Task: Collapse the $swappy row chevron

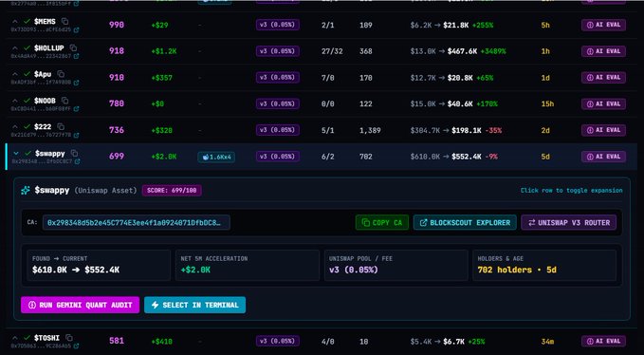Action: pyautogui.click(x=16, y=153)
